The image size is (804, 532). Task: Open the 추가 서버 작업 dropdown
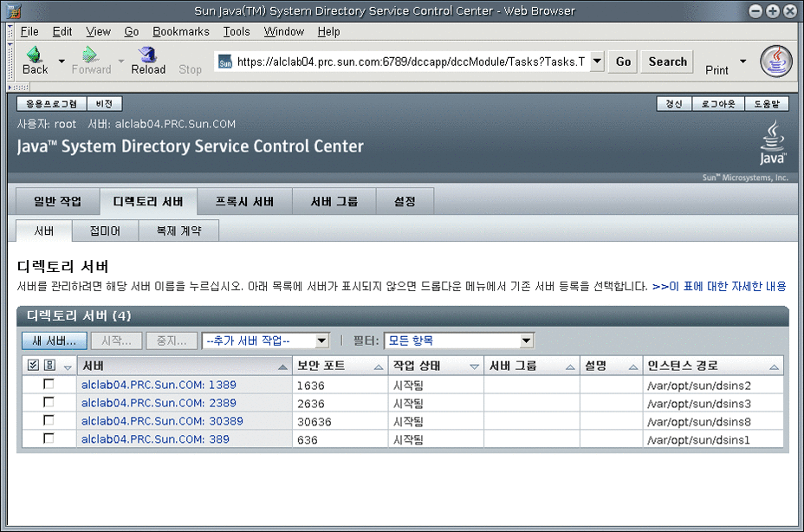266,341
